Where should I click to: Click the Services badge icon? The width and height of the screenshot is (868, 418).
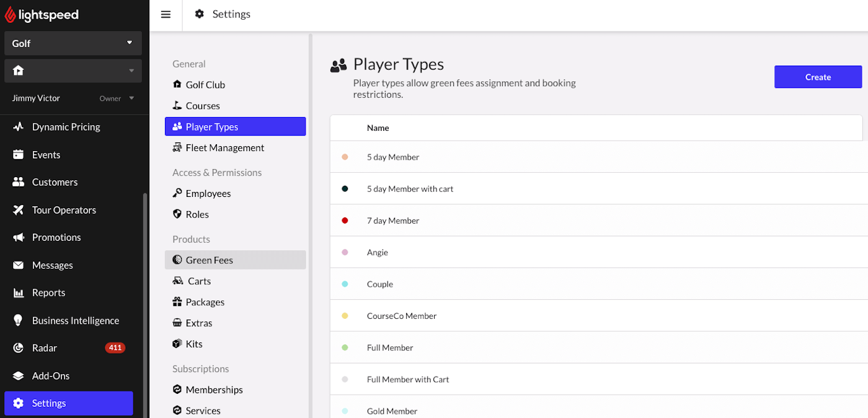(177, 411)
